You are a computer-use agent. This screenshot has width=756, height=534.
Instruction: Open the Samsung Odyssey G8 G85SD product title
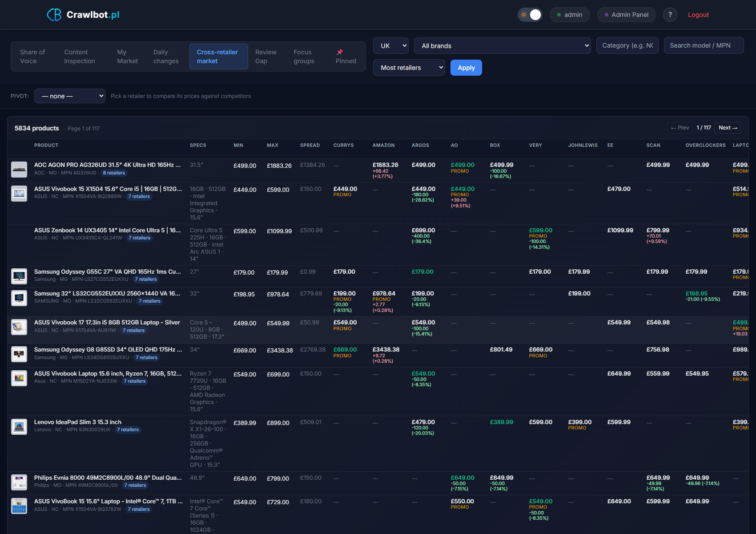coord(108,350)
